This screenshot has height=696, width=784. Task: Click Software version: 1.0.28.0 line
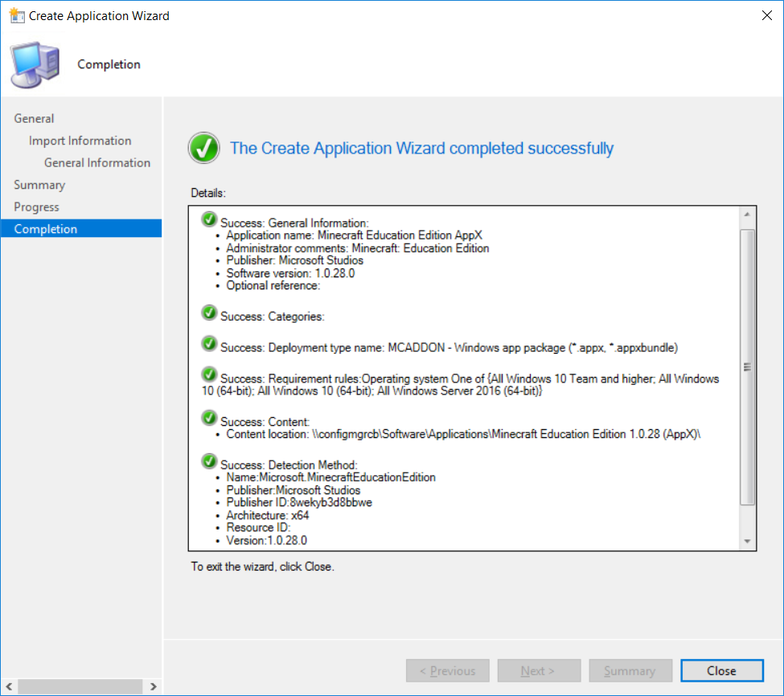click(x=290, y=273)
